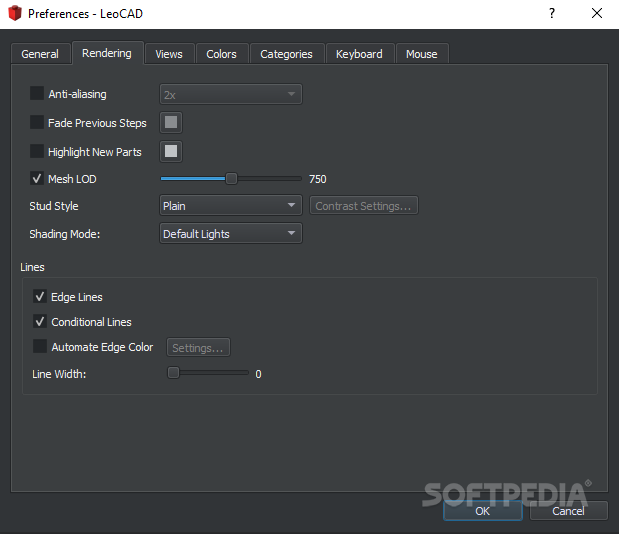Disable the Conditional Lines checkbox

point(40,321)
